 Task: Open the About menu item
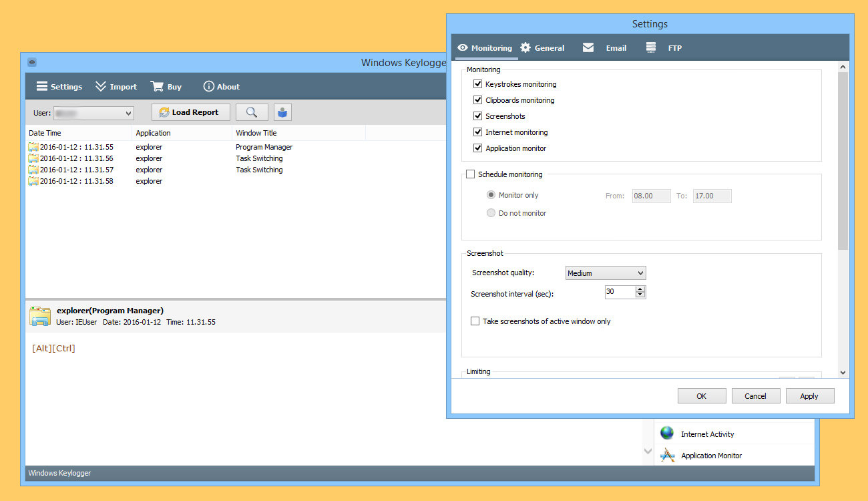(x=221, y=87)
